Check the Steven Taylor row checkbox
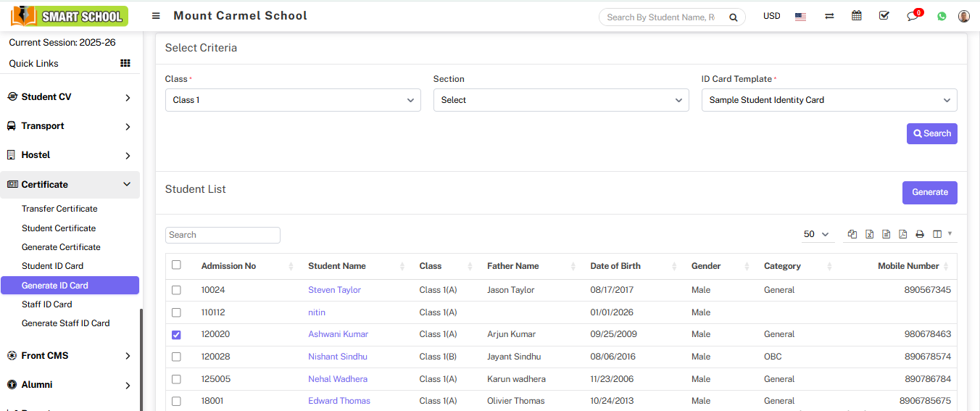The height and width of the screenshot is (411, 980). tap(176, 290)
